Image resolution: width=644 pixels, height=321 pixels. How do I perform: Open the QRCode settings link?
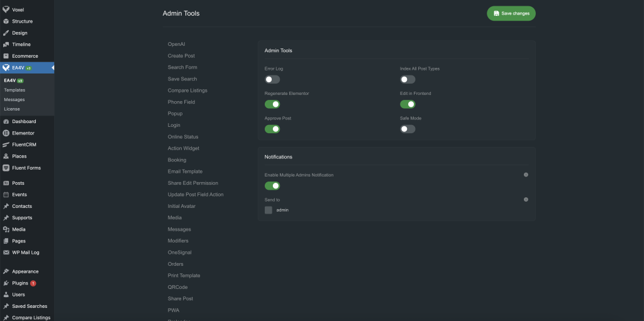click(177, 287)
